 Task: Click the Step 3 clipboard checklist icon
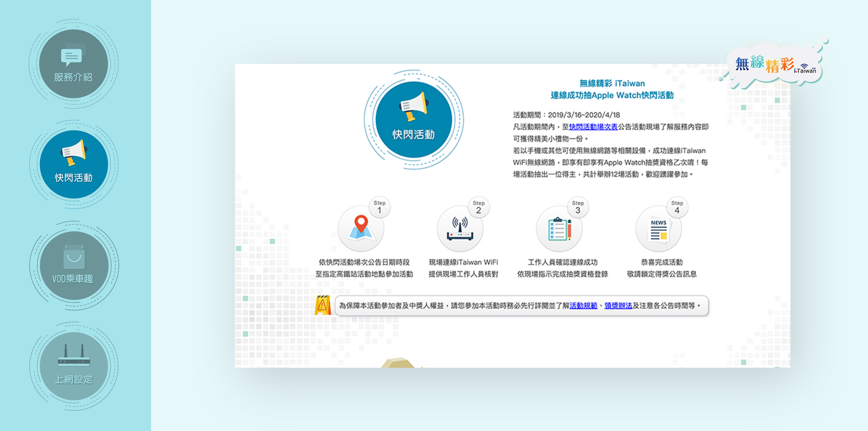tap(559, 228)
